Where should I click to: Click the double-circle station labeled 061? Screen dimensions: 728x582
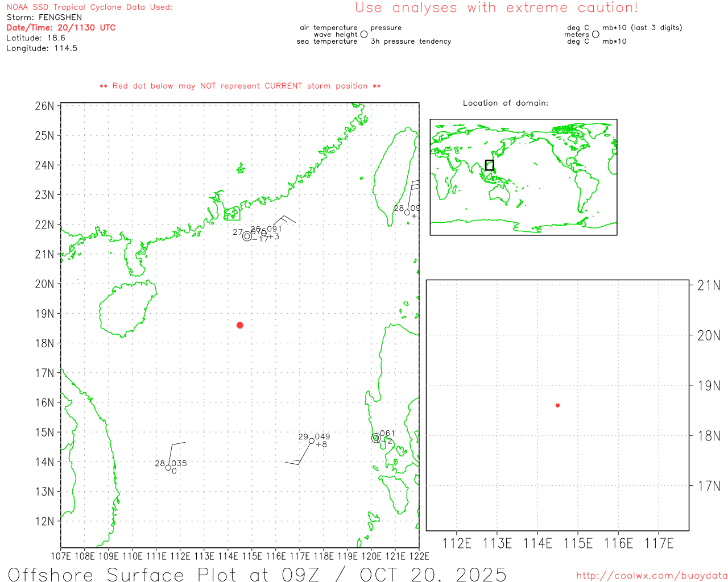click(x=376, y=438)
